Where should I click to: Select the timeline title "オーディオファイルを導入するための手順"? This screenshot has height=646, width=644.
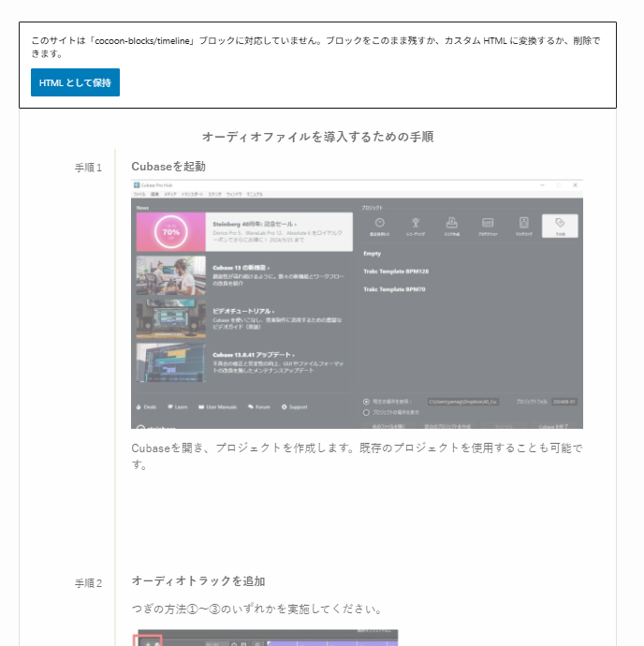[x=317, y=137]
